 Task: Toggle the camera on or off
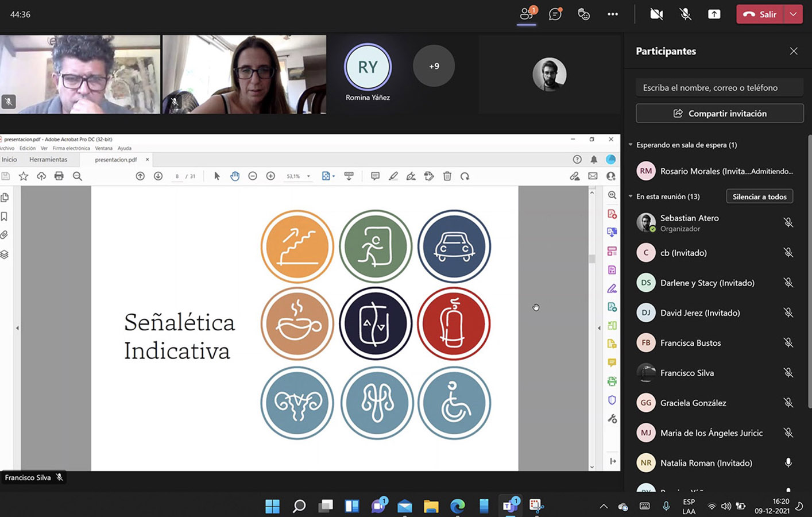(x=656, y=14)
